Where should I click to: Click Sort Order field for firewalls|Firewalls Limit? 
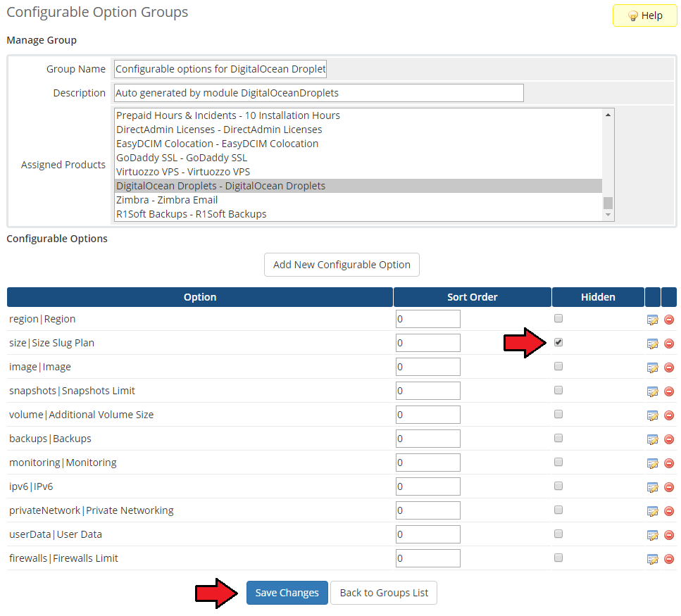tap(427, 558)
